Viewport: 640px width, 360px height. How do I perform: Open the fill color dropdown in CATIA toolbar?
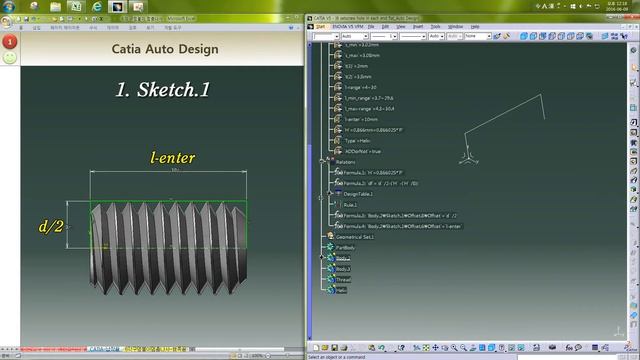point(337,36)
